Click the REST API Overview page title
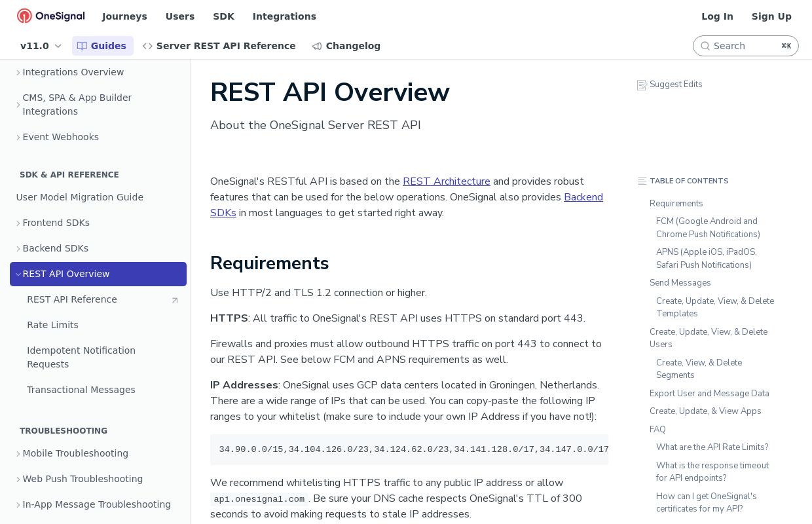The height and width of the screenshot is (524, 812). (329, 92)
